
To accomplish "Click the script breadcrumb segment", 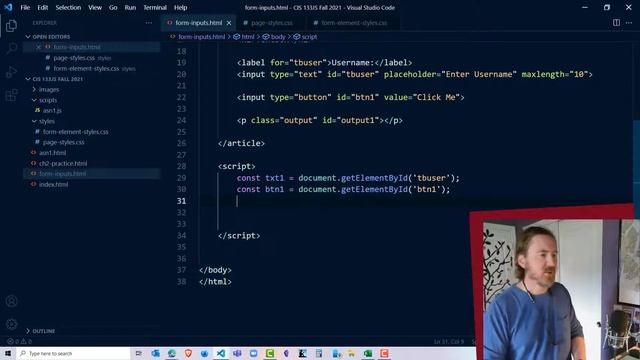I will click(x=305, y=37).
